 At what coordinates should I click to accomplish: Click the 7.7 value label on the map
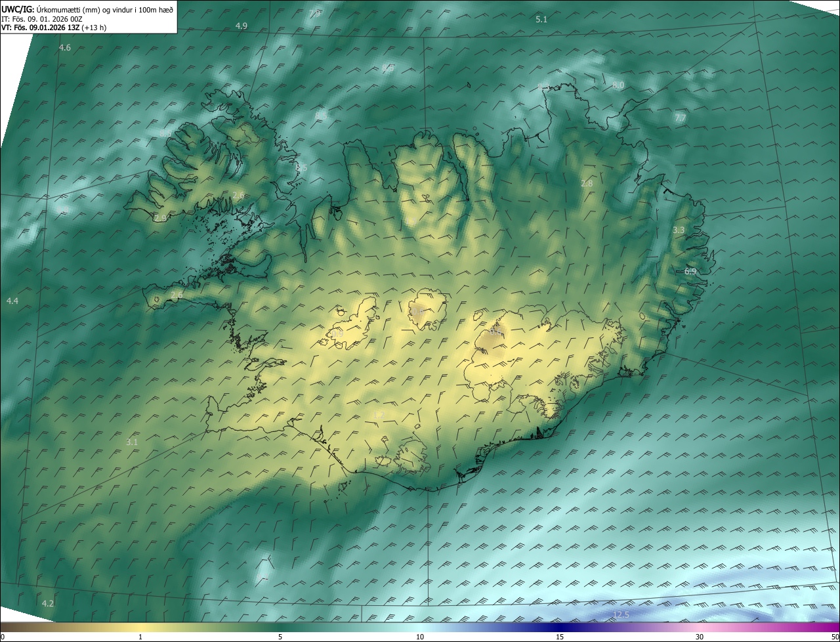pos(681,118)
